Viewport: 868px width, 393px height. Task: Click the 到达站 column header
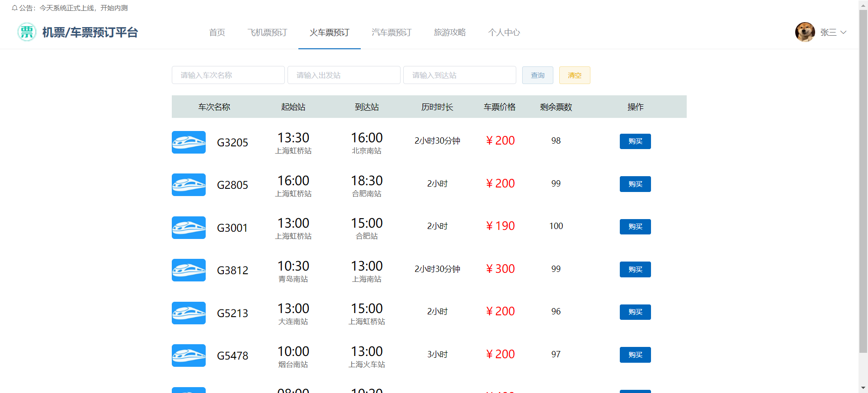367,107
